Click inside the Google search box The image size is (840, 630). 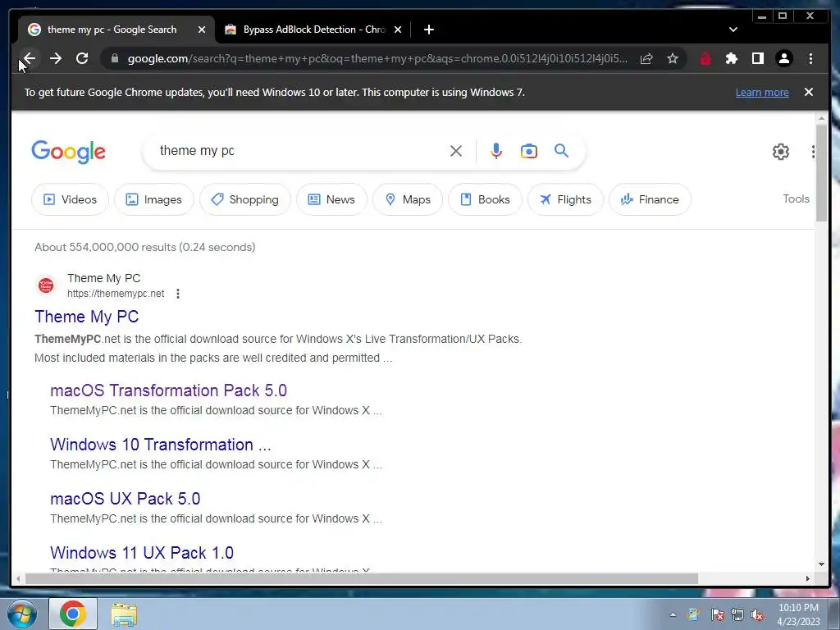(300, 151)
